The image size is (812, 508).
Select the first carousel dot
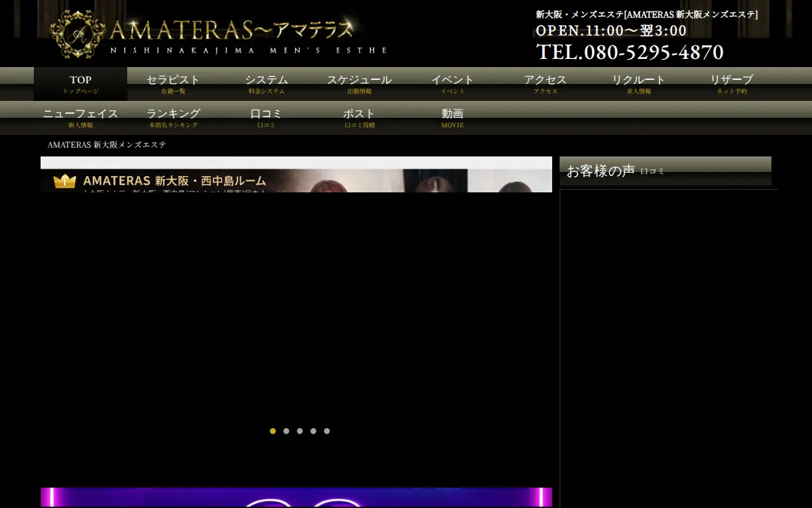(x=273, y=431)
